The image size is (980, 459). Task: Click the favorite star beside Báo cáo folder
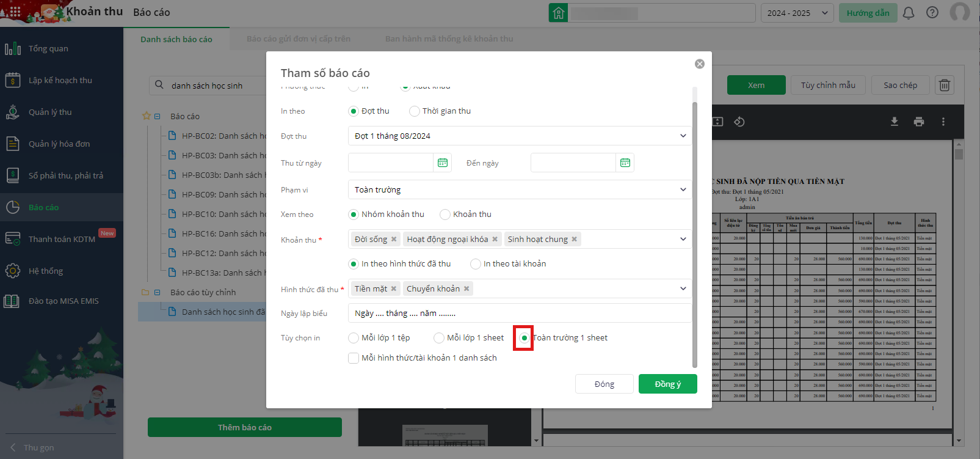pyautogui.click(x=147, y=116)
